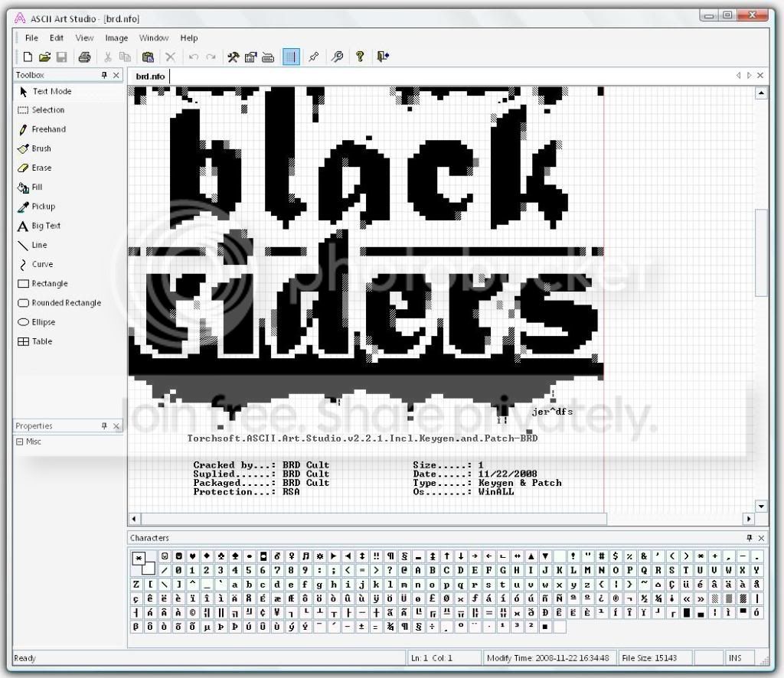Click the background character swatch box

coord(149,569)
